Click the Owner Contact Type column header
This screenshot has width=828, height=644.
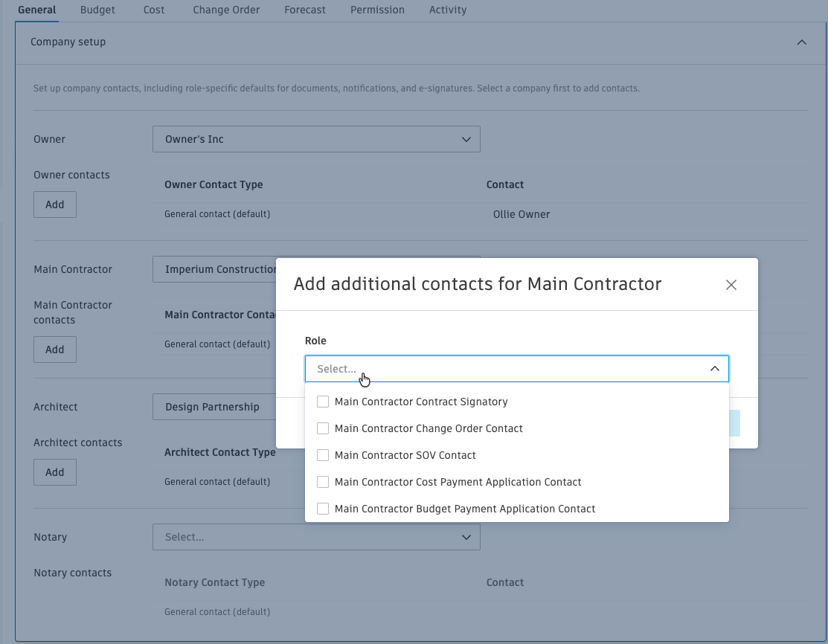point(214,184)
